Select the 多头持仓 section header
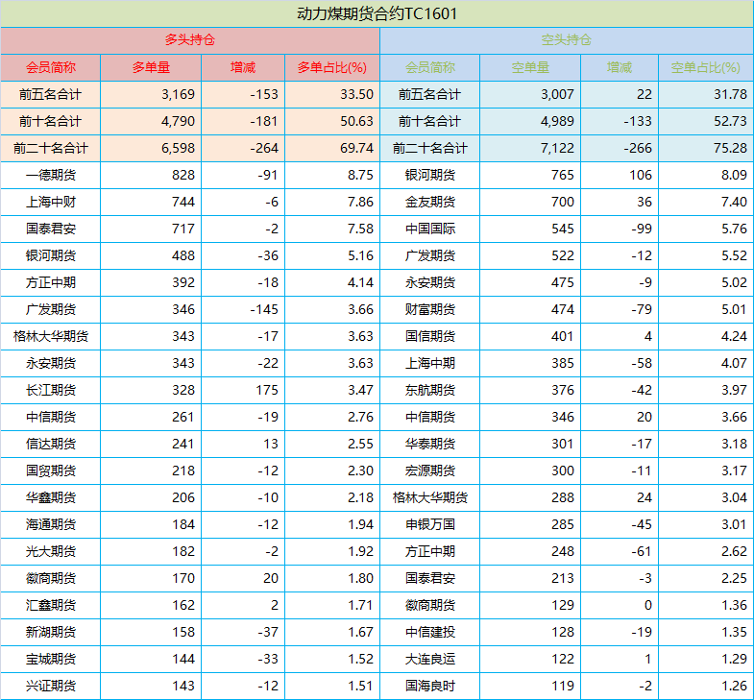Screen dimensions: 754x700 [190, 40]
